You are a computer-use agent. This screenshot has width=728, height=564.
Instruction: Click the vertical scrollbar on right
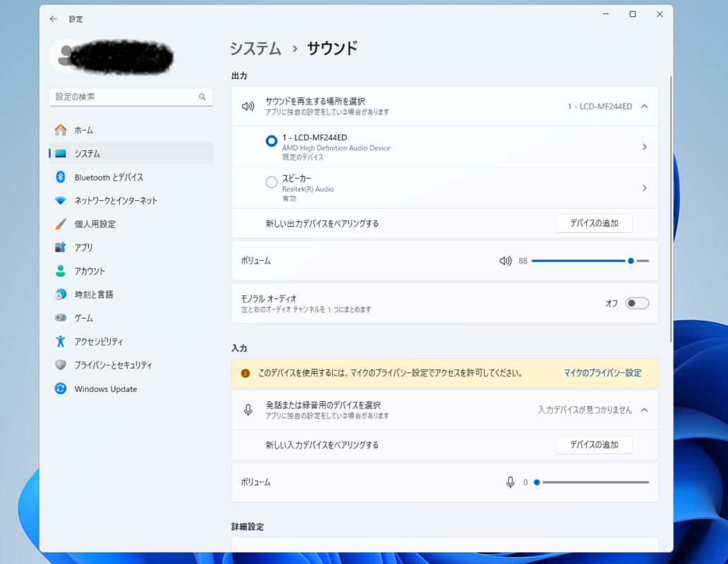tap(671, 209)
